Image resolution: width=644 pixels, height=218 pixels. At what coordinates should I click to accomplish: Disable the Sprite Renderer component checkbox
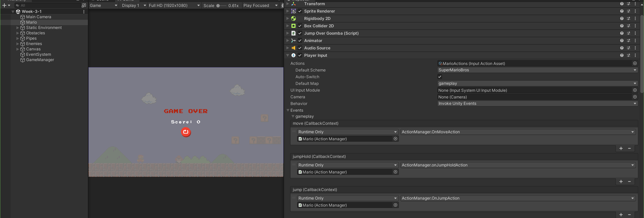300,11
